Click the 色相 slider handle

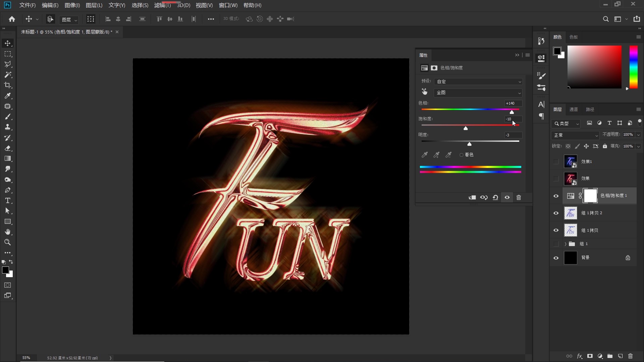point(512,112)
